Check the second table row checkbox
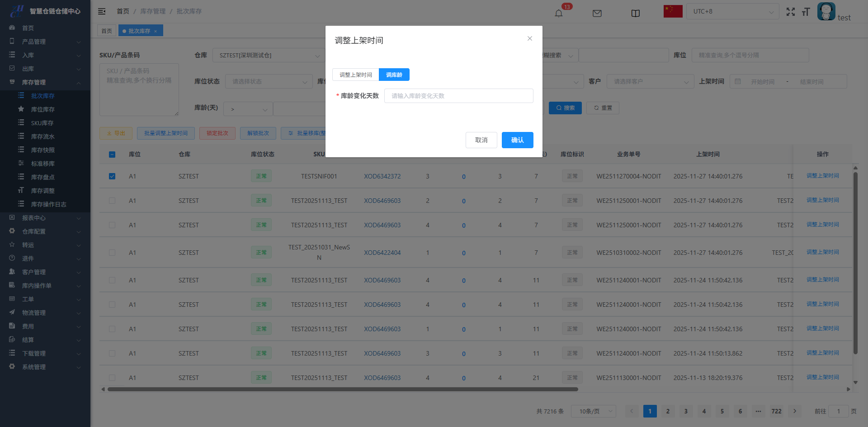This screenshot has height=427, width=868. point(112,201)
